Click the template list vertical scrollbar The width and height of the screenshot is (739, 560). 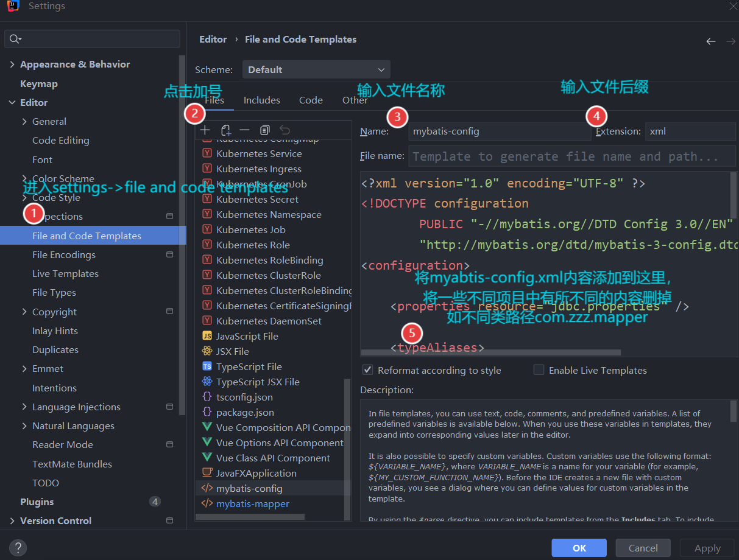tap(348, 449)
